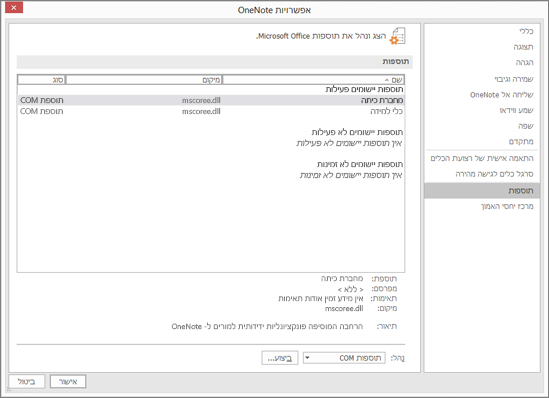Select the מחברת כיתה add-in row
Viewport: 549px width, 398px height.
tap(211, 100)
